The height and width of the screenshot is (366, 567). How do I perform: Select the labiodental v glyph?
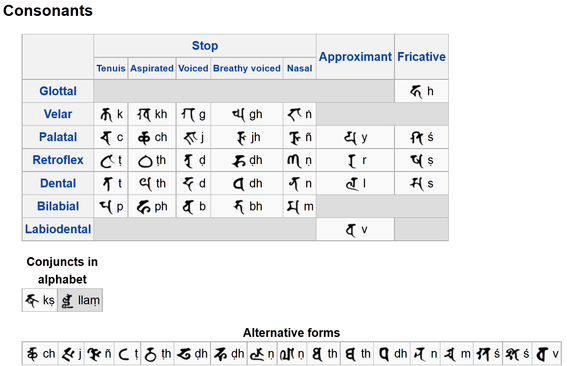[x=351, y=230]
